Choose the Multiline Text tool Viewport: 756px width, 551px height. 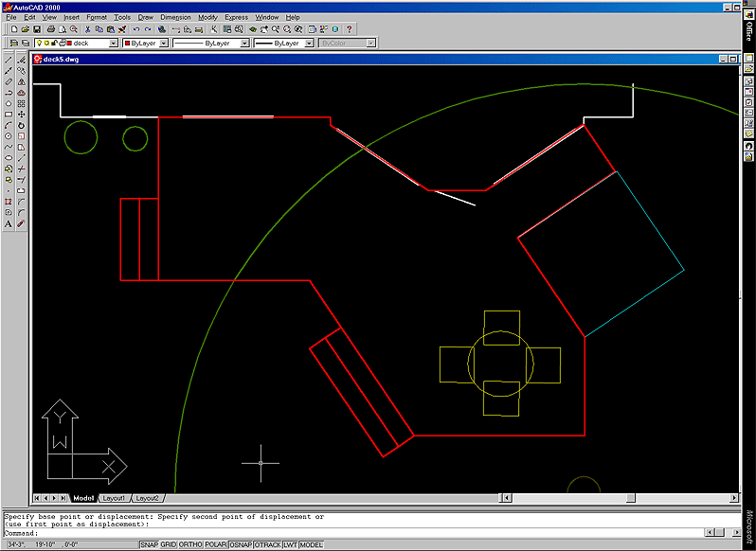point(9,224)
